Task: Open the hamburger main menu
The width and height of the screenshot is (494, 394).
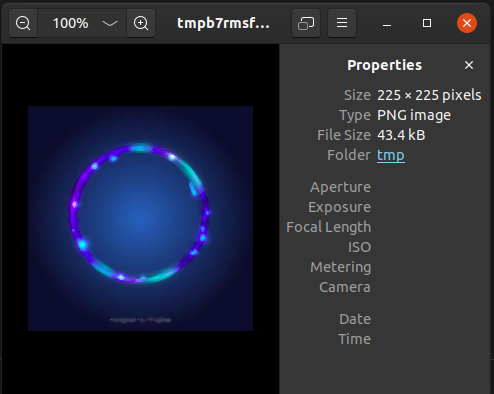Action: click(x=342, y=23)
